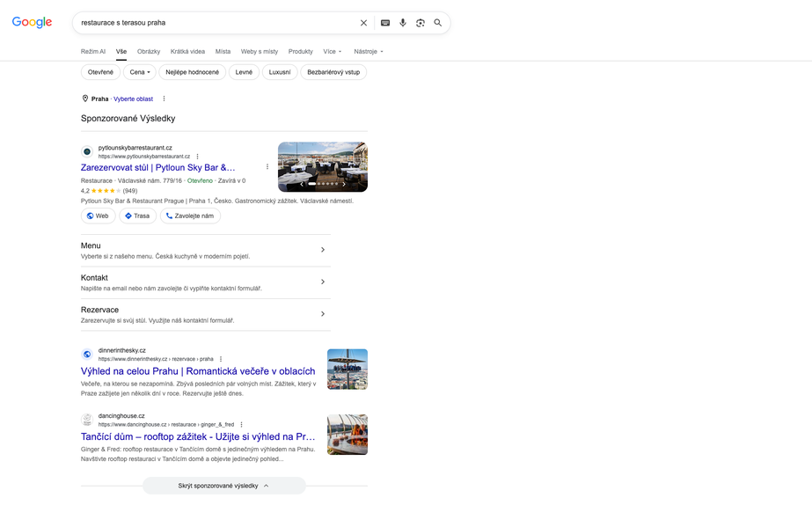
Task: Toggle the Levné filter chip
Action: pyautogui.click(x=244, y=72)
